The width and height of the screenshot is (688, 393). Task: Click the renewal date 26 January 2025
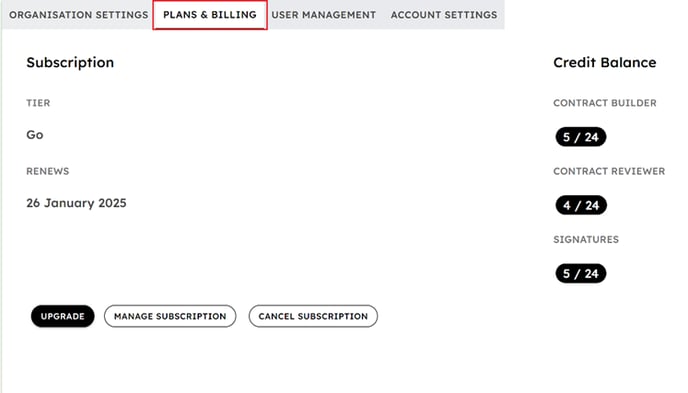[x=76, y=203]
